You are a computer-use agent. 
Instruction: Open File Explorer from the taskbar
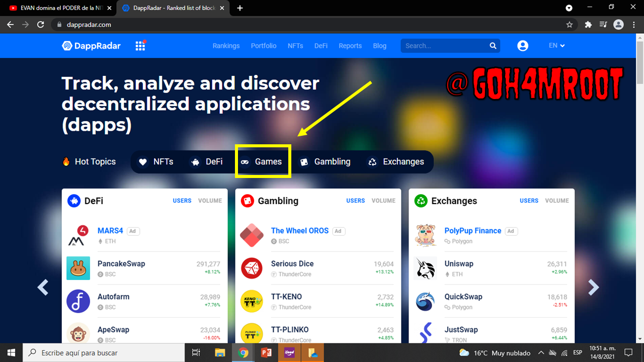click(219, 352)
